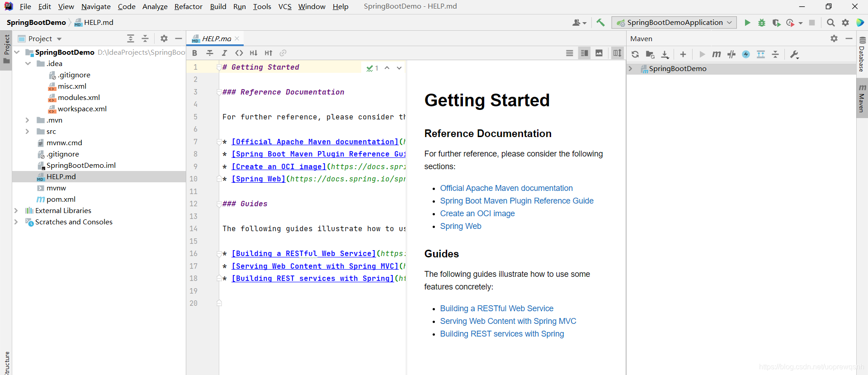Toggle skip tests mode in Maven
868x375 pixels.
pos(746,54)
